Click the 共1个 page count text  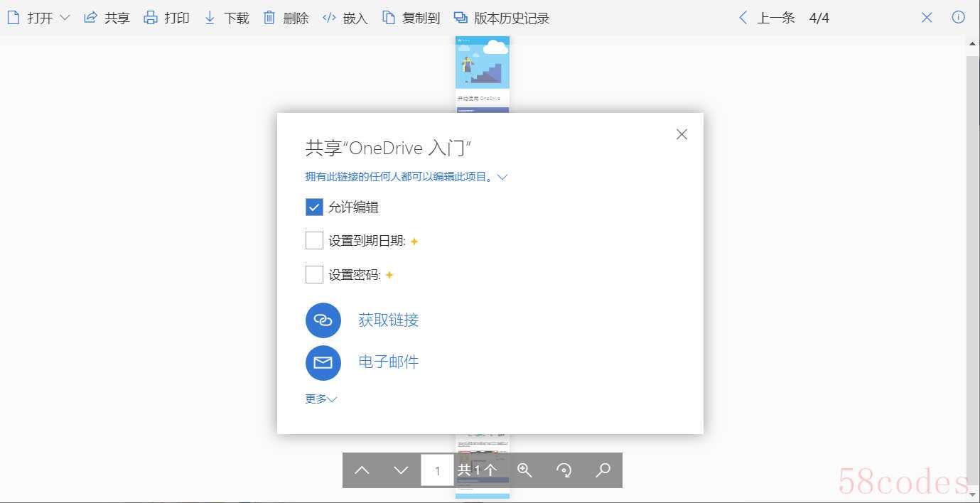point(477,470)
